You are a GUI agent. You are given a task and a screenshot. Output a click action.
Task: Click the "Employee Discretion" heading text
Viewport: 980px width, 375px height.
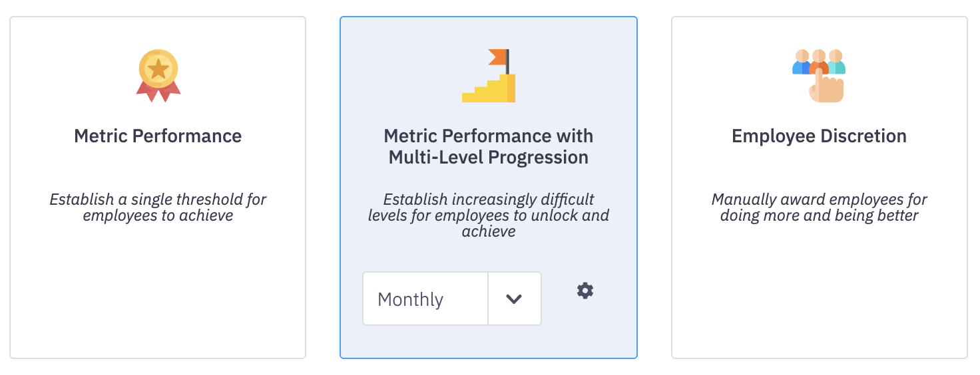(x=819, y=136)
